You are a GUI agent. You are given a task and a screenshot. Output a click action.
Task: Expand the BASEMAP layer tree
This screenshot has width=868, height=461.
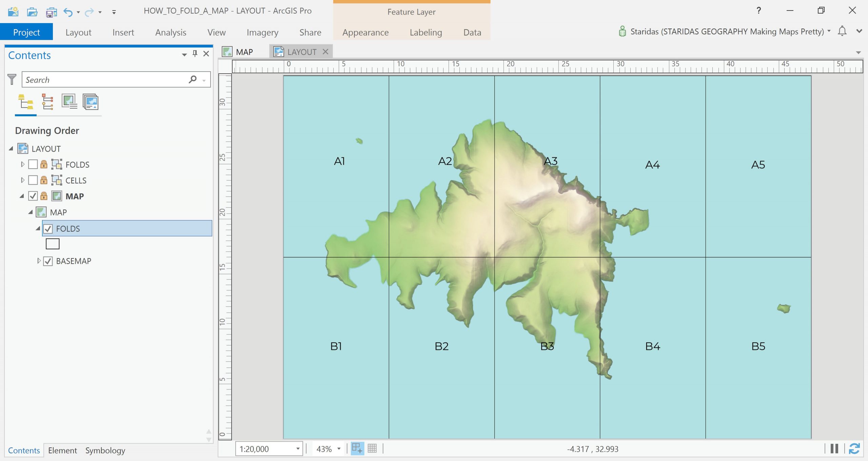click(x=39, y=261)
